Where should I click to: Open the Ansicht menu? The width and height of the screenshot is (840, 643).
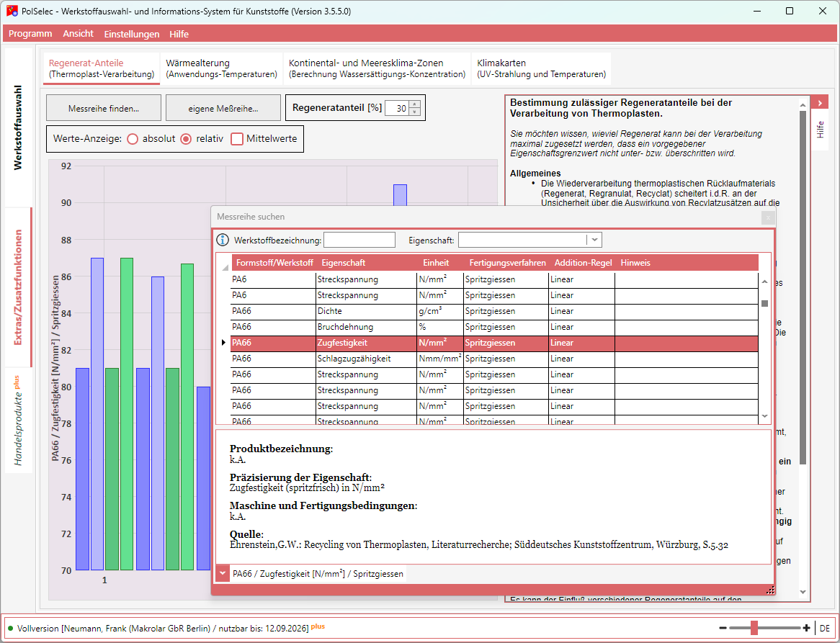(79, 34)
